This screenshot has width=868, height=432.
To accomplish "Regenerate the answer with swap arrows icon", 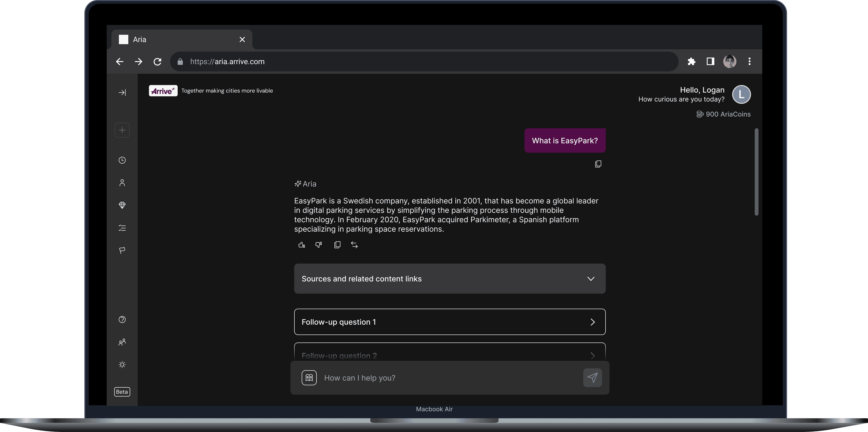I will pyautogui.click(x=354, y=245).
